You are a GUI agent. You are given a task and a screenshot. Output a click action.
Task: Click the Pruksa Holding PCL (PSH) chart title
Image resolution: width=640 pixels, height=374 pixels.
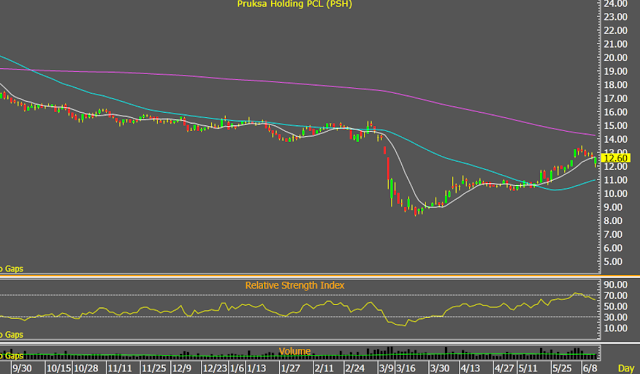tap(294, 4)
